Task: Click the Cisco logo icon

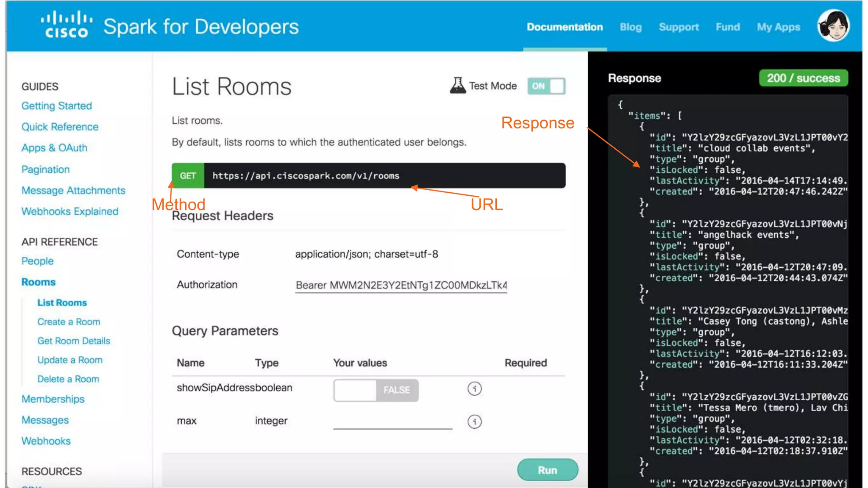Action: click(x=67, y=25)
